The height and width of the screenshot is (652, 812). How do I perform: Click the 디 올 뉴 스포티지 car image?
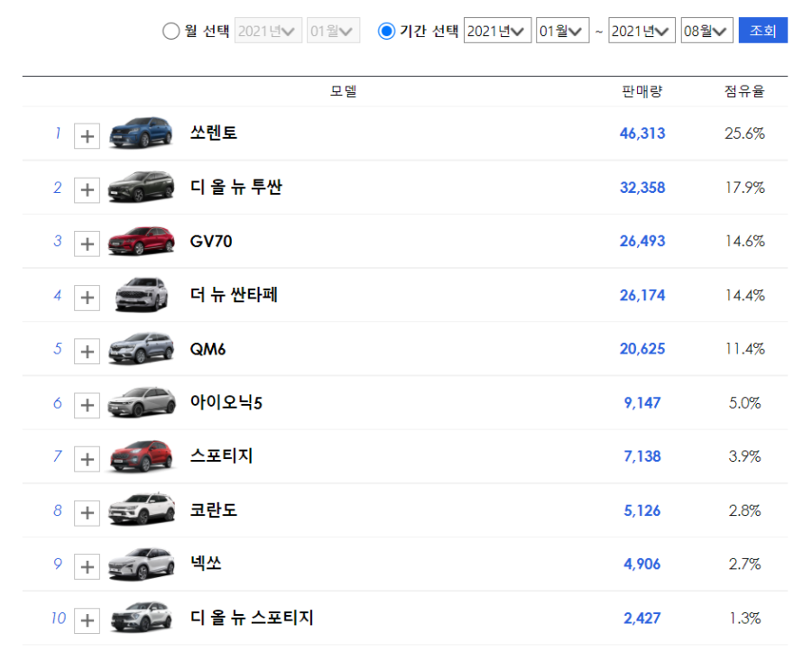(141, 618)
